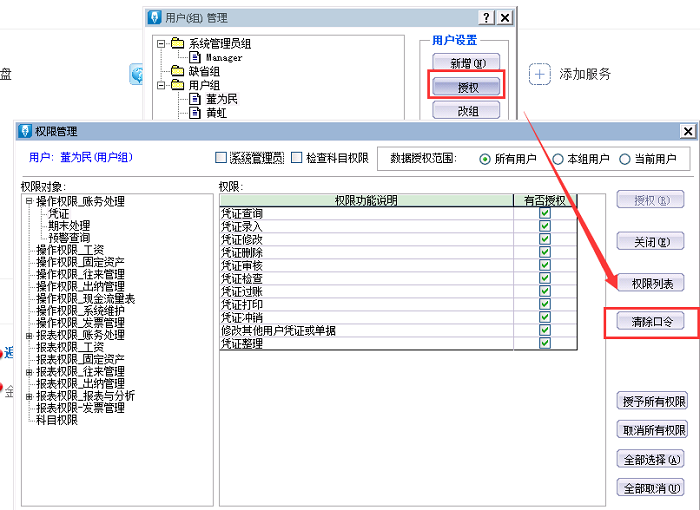Select the 当前用户 radio button
The height and width of the screenshot is (510, 700).
[x=626, y=159]
